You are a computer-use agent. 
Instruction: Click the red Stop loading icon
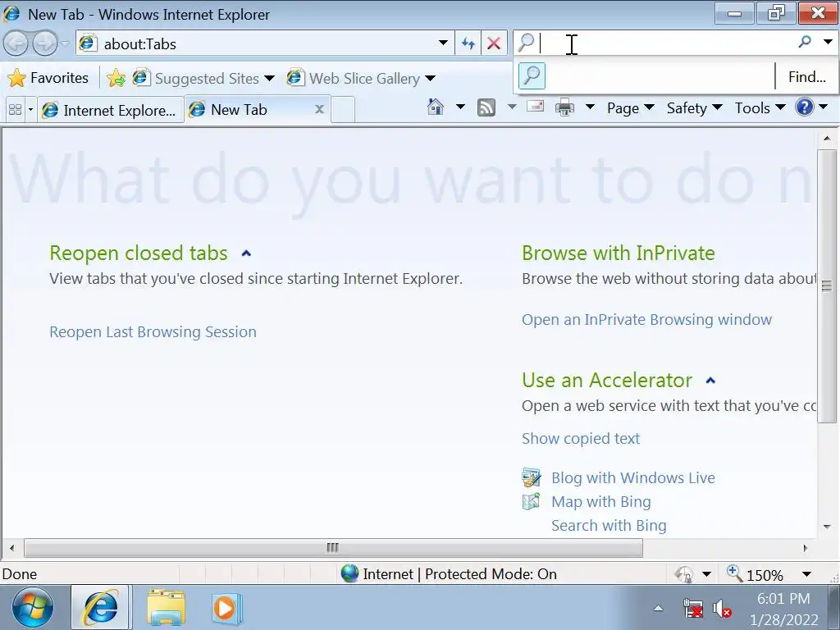pos(494,43)
